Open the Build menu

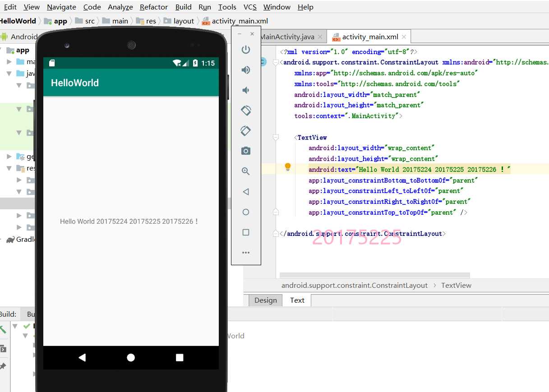[184, 7]
